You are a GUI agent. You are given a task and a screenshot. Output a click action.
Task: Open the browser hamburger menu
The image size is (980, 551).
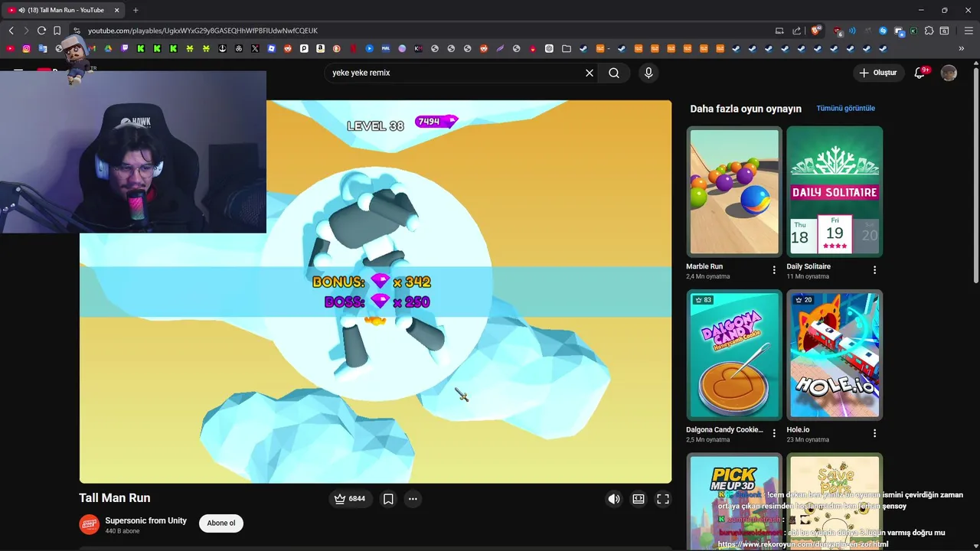969,31
